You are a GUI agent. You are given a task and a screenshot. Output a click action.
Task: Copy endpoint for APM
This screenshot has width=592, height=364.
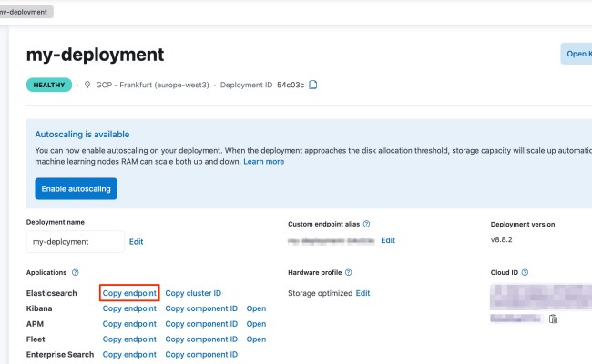[129, 324]
